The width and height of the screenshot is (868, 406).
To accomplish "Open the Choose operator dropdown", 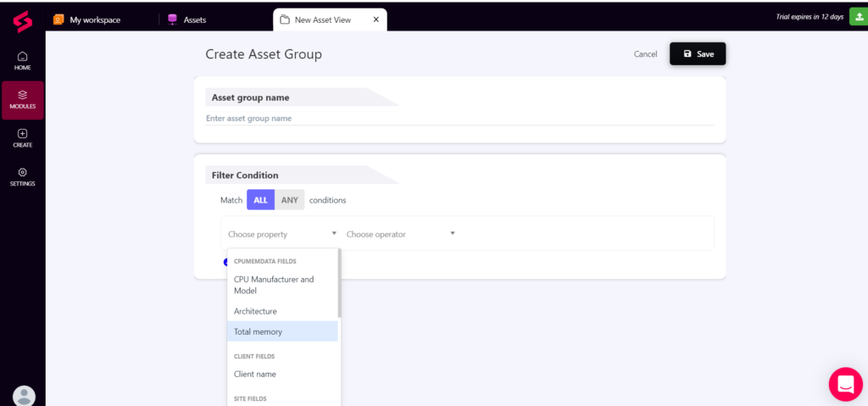I will pos(401,234).
